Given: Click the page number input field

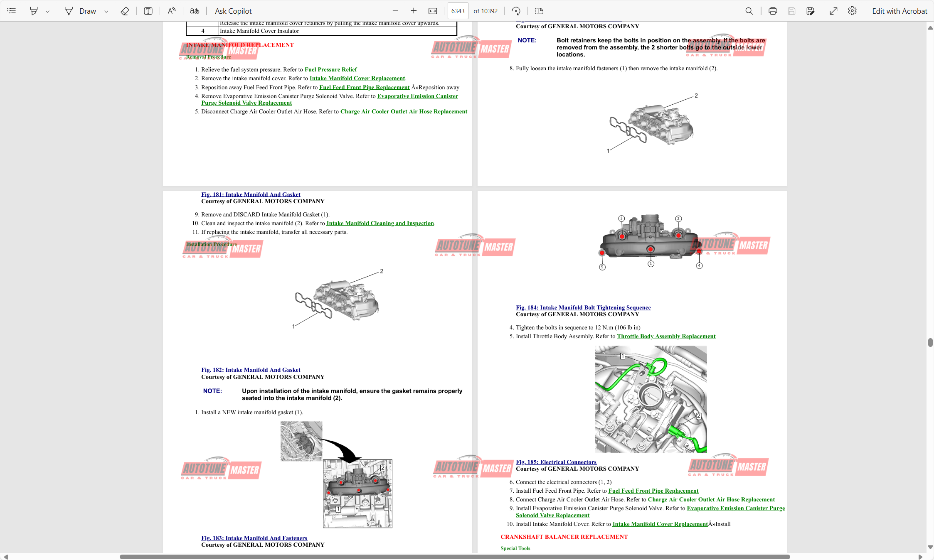Looking at the screenshot, I should point(458,11).
